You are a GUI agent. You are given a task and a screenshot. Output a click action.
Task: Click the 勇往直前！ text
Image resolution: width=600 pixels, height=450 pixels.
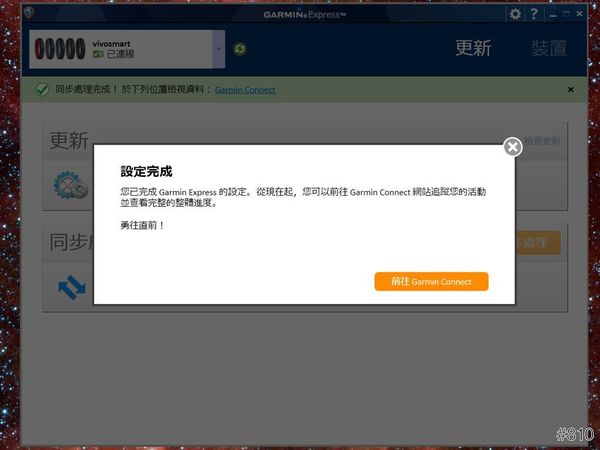tap(142, 225)
